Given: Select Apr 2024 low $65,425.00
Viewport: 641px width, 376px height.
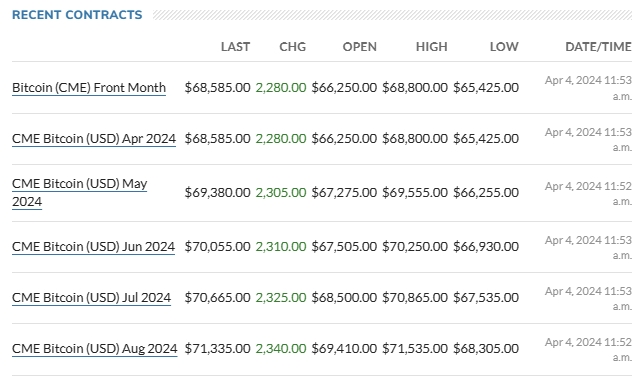Looking at the screenshot, I should coord(486,139).
